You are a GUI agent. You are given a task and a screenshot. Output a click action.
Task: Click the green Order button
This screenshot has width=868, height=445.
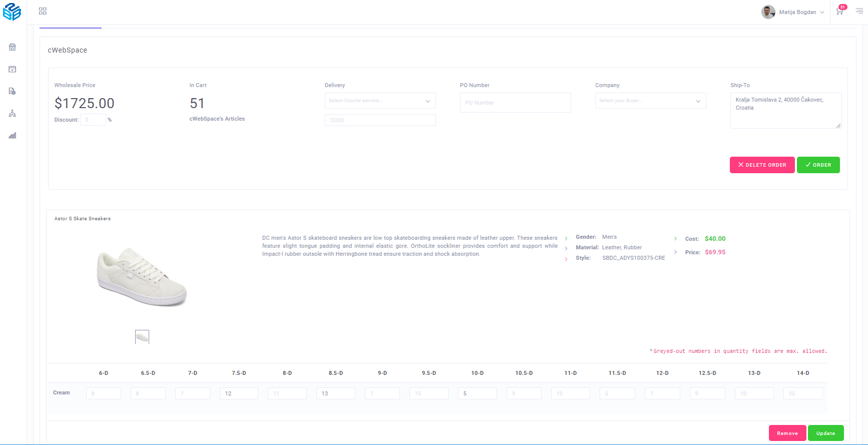tap(818, 165)
